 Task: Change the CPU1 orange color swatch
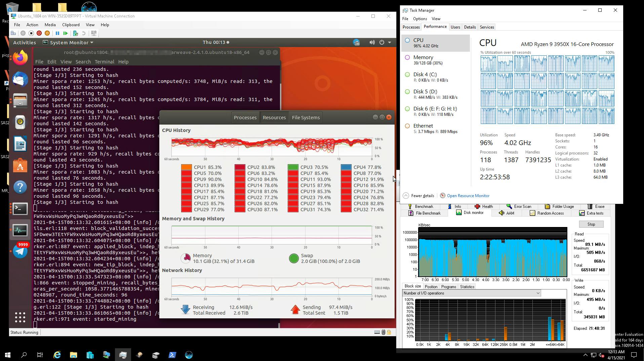click(186, 167)
